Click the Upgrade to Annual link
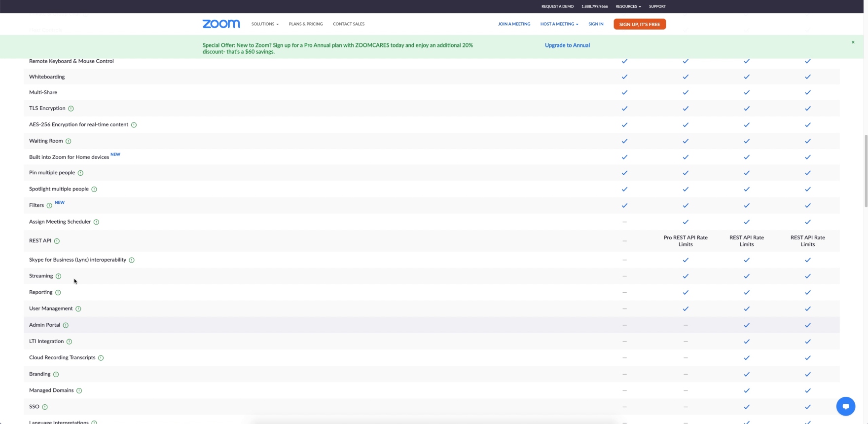 (567, 45)
